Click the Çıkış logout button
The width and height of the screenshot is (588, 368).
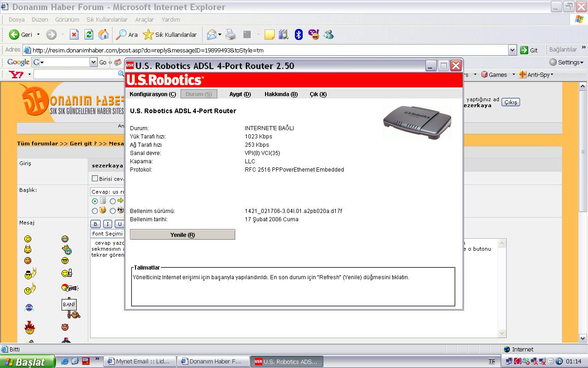point(510,102)
